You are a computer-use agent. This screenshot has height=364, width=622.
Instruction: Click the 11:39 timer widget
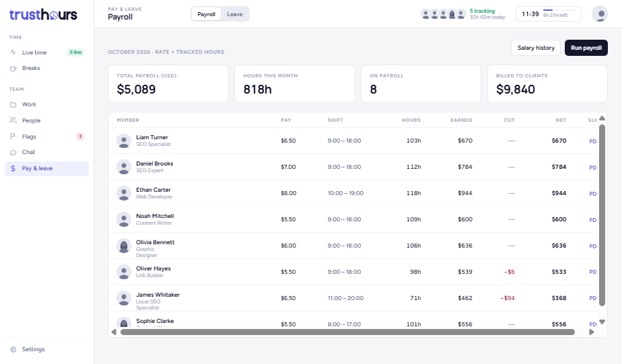549,14
